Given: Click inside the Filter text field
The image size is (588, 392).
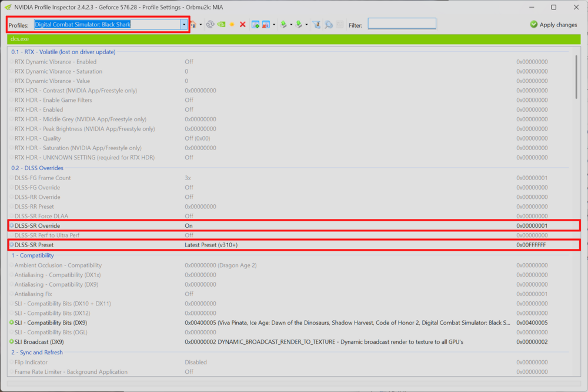Looking at the screenshot, I should click(x=402, y=24).
